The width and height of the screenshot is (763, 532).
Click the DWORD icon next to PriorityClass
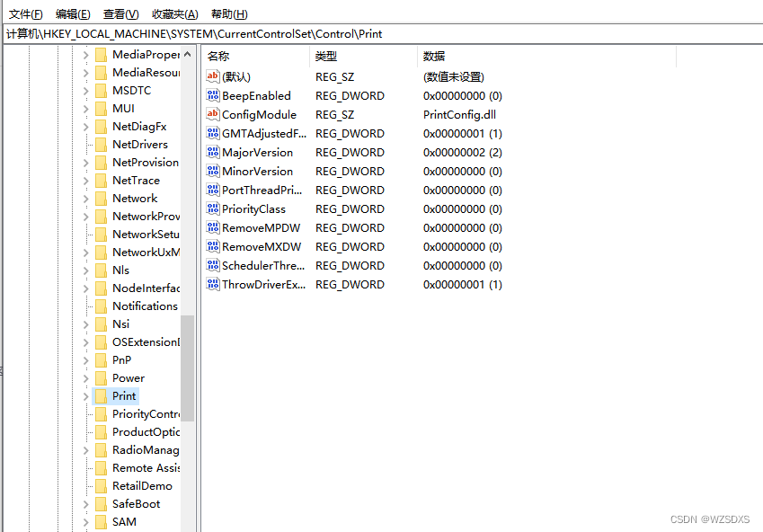point(212,208)
